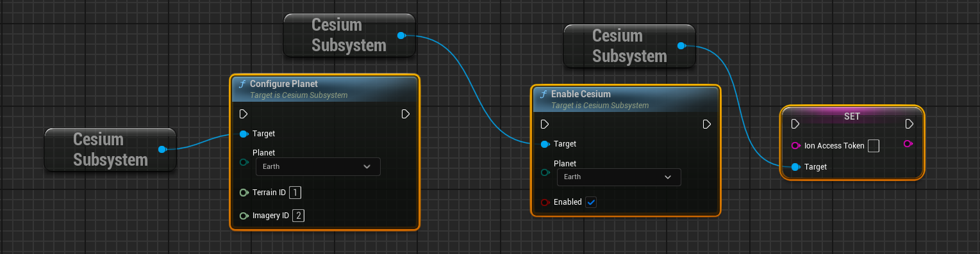Click the Configure Planet output execution pin

[406, 114]
